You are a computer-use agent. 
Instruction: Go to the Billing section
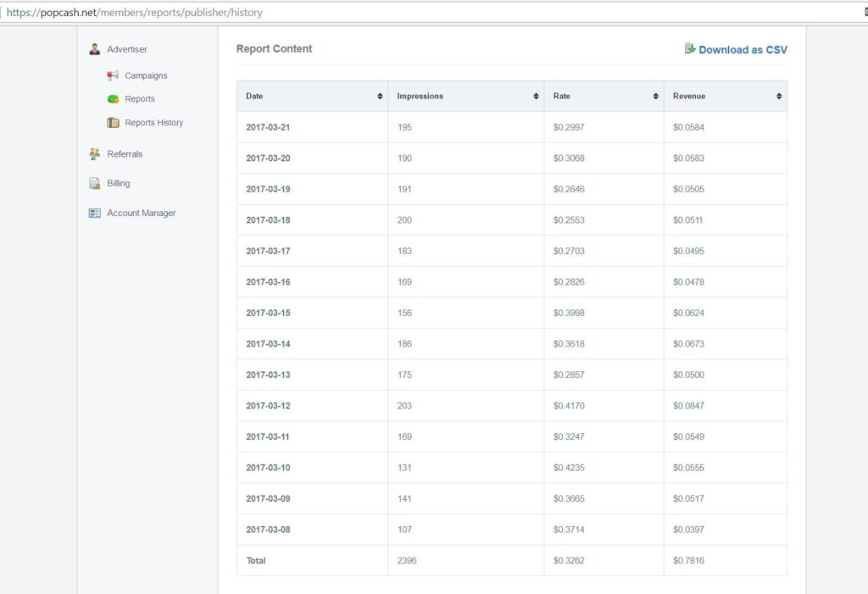pyautogui.click(x=119, y=183)
